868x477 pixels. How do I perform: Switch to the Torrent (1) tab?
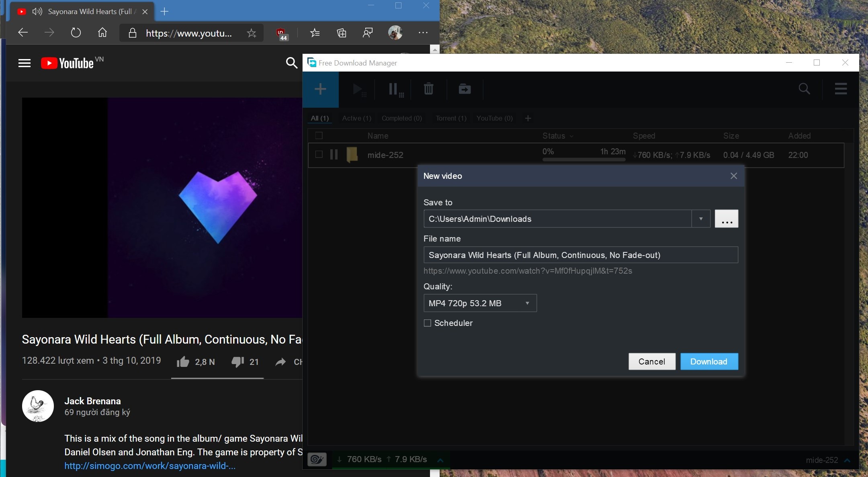point(451,118)
